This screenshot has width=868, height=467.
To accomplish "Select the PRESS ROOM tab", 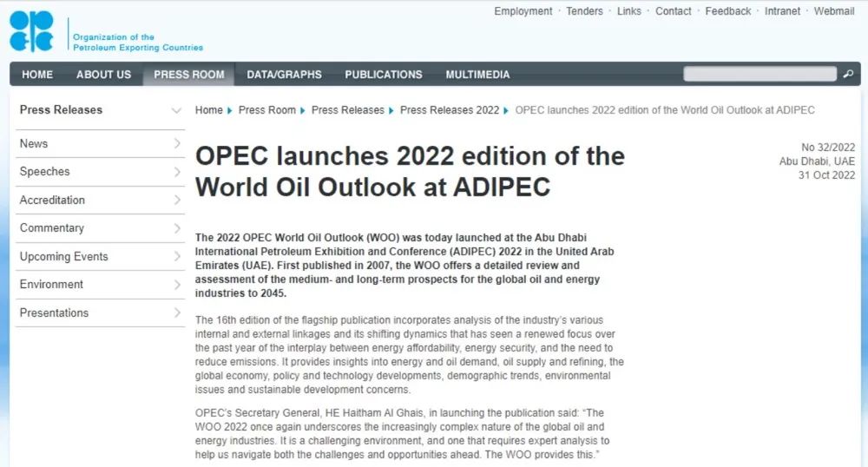I will click(x=188, y=75).
